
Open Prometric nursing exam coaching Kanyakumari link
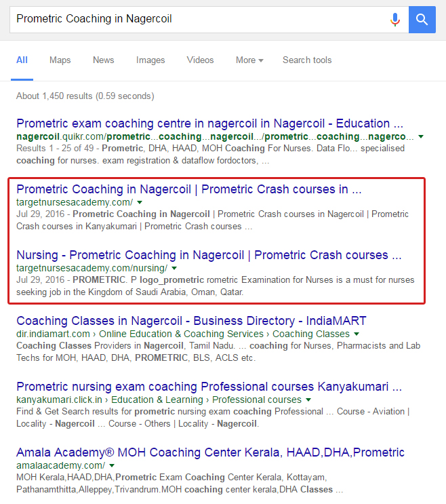[x=209, y=387]
